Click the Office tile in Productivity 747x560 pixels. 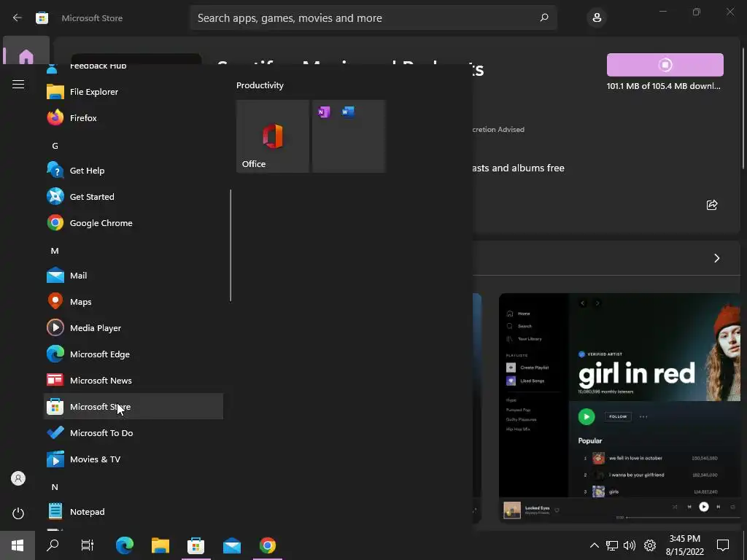tap(273, 136)
